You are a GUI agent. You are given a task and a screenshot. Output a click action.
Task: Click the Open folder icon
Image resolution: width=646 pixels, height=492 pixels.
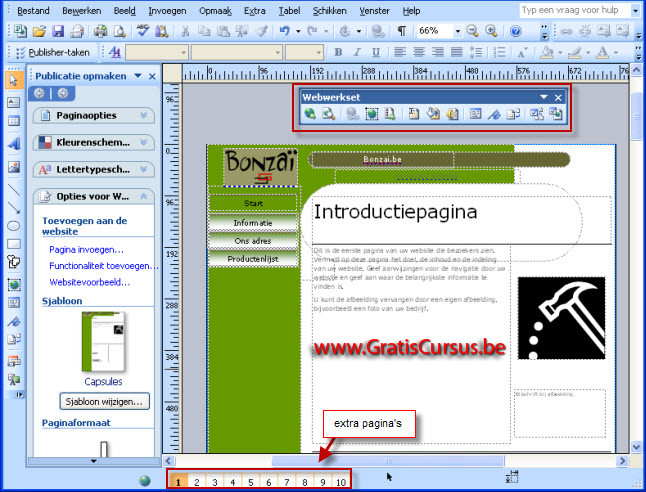(x=39, y=31)
